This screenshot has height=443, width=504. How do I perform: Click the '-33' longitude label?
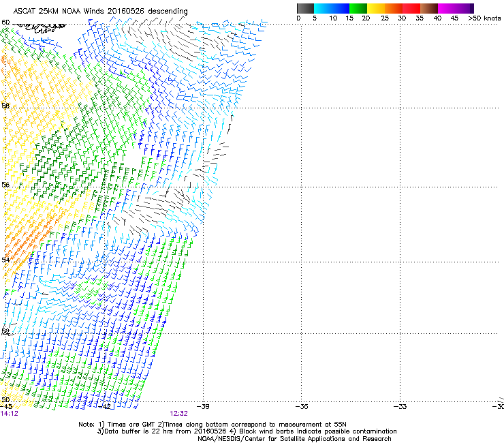coord(400,407)
